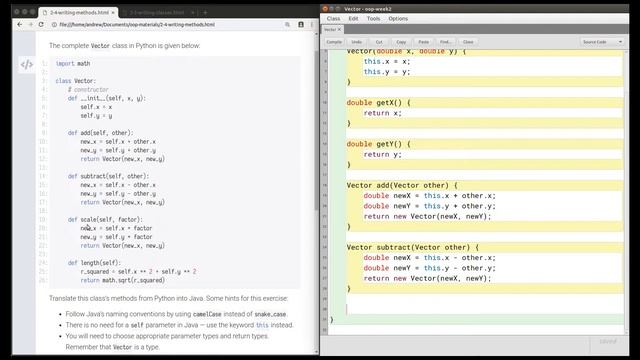Click "def subtract(self, other):" line
The image size is (640, 360).
pos(108,176)
